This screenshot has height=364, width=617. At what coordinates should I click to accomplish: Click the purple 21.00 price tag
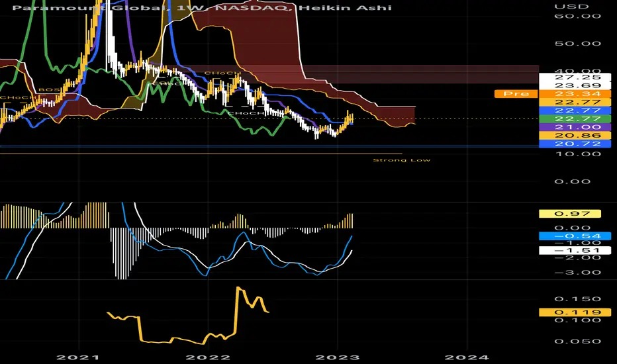[575, 127]
